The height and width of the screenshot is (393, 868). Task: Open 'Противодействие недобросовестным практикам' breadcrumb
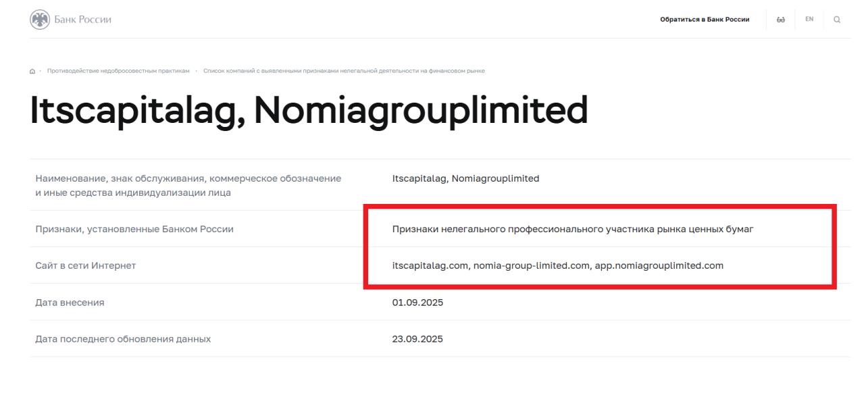point(118,71)
